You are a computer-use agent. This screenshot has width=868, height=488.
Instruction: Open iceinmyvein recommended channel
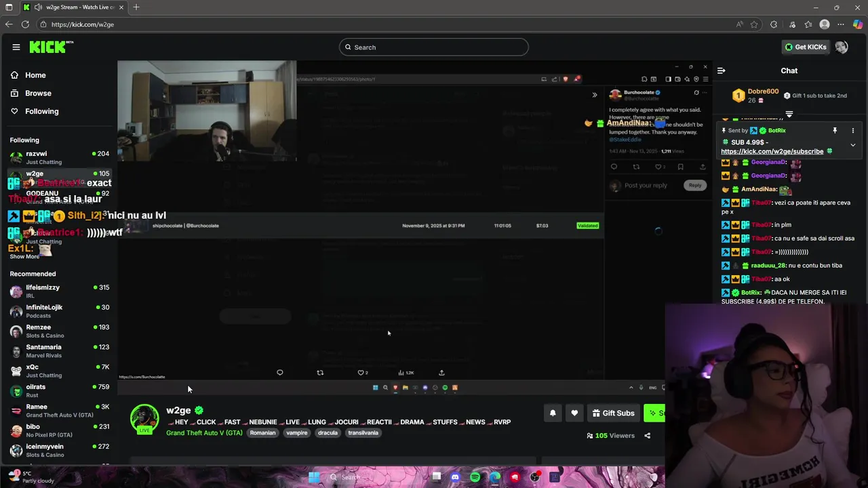click(x=60, y=451)
